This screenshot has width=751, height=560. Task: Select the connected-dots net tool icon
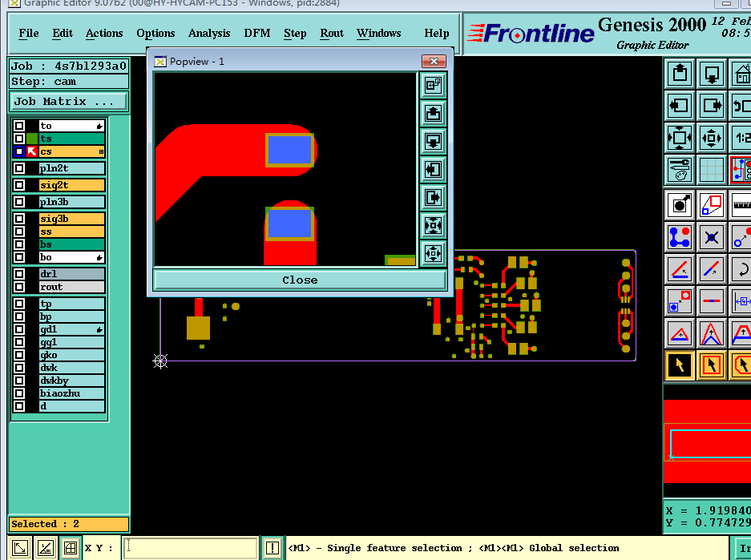[680, 237]
